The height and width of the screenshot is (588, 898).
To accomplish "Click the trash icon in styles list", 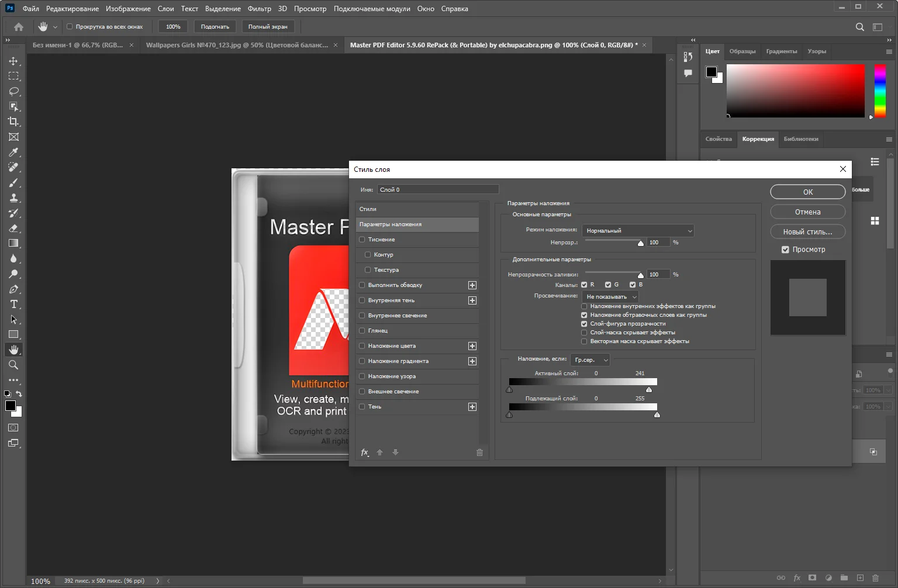I will pos(479,452).
